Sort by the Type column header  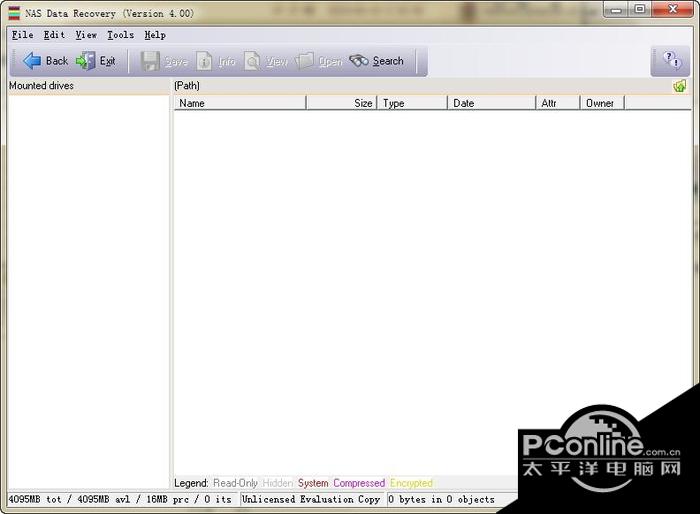point(412,103)
